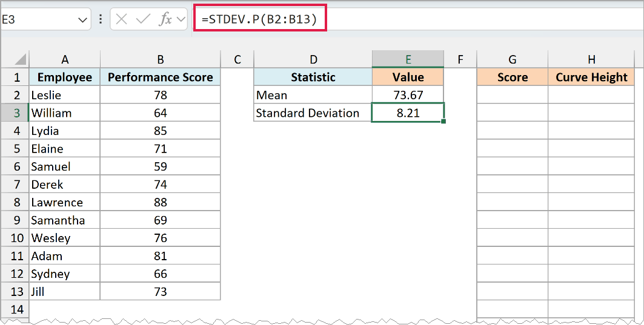Select column E header

408,59
